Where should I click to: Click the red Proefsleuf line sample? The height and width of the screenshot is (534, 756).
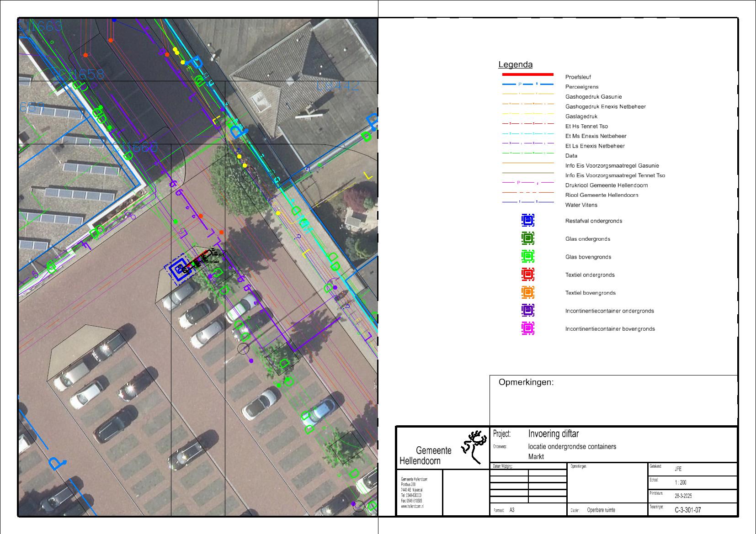(527, 74)
